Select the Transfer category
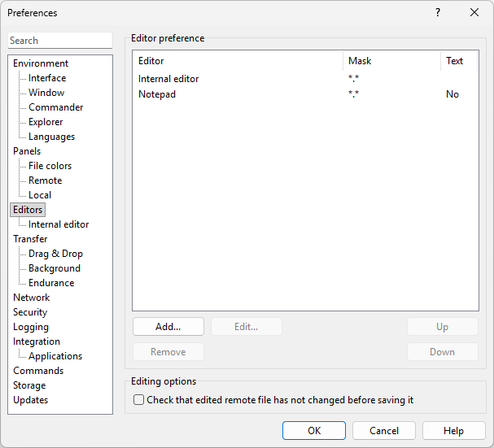Image resolution: width=494 pixels, height=448 pixels. (x=30, y=239)
